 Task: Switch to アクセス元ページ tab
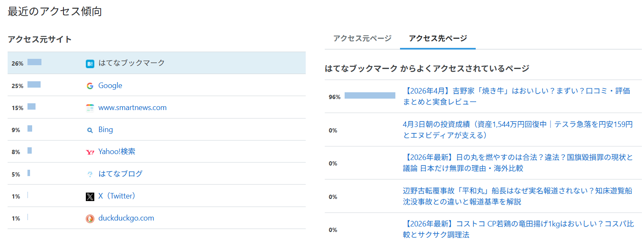(x=362, y=38)
